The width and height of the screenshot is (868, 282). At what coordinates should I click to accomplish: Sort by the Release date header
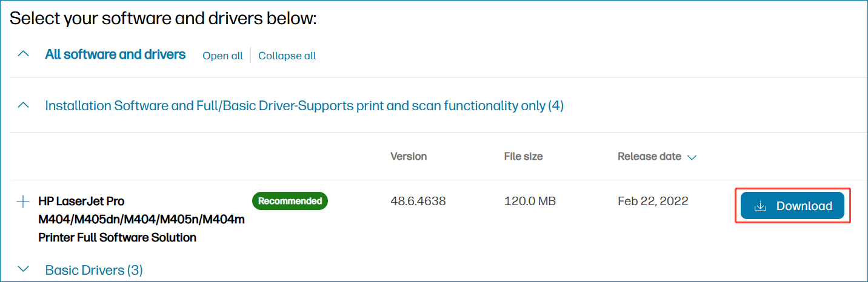[x=649, y=156]
